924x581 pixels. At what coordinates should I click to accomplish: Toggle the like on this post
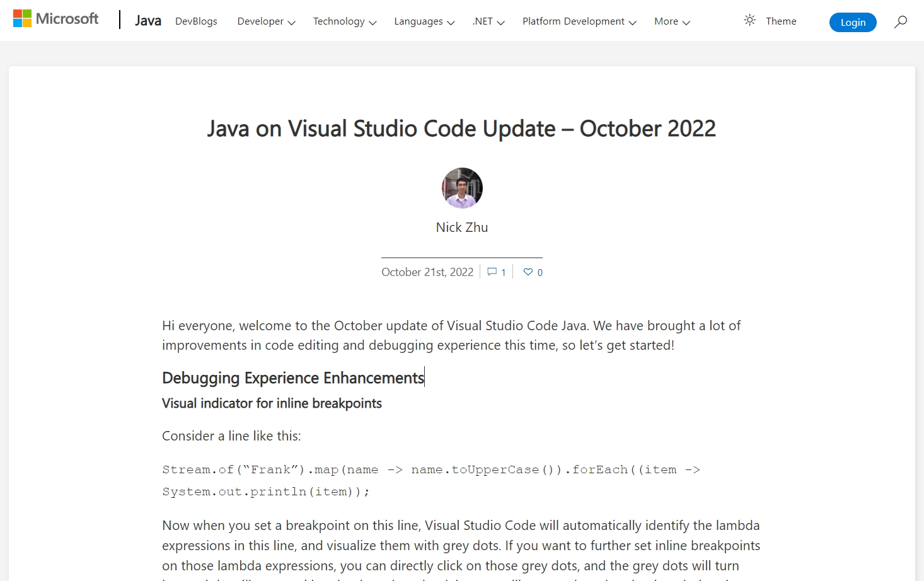click(x=532, y=272)
